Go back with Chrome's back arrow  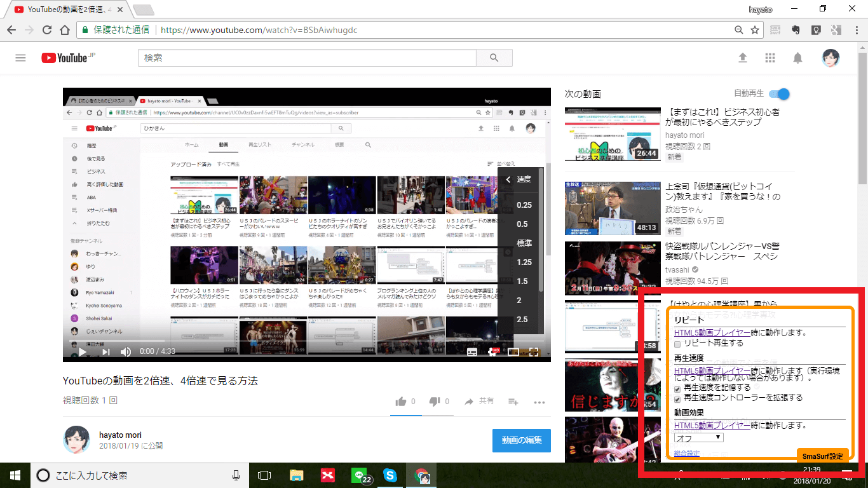pos(11,30)
